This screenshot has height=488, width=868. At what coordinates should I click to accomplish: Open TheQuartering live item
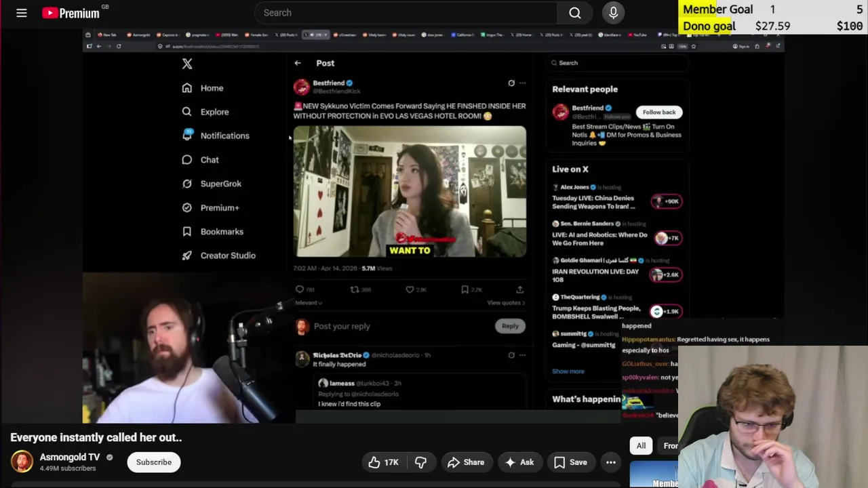coord(616,306)
